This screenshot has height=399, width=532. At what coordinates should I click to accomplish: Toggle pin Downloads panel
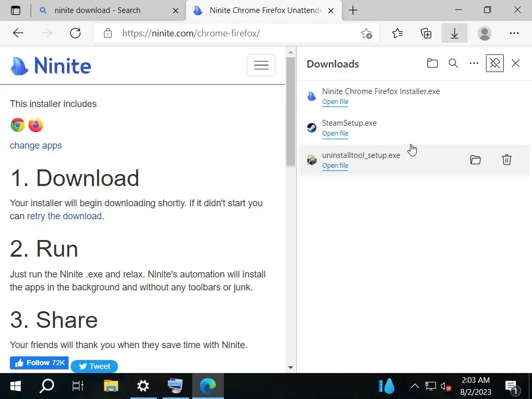pos(495,63)
